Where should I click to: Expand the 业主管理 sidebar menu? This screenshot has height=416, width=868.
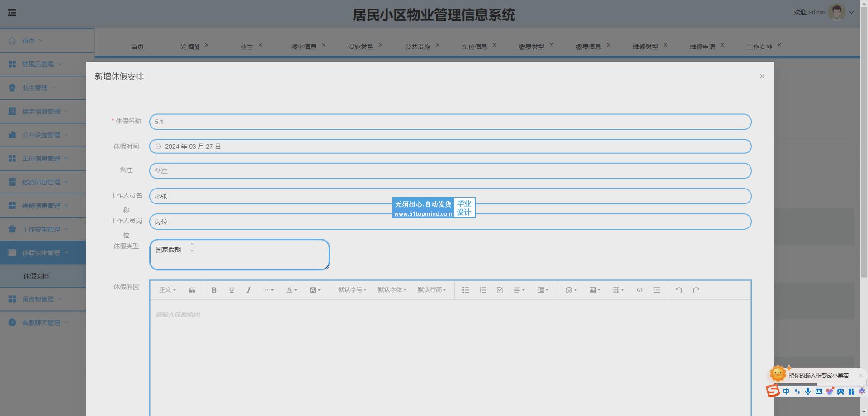click(x=43, y=88)
